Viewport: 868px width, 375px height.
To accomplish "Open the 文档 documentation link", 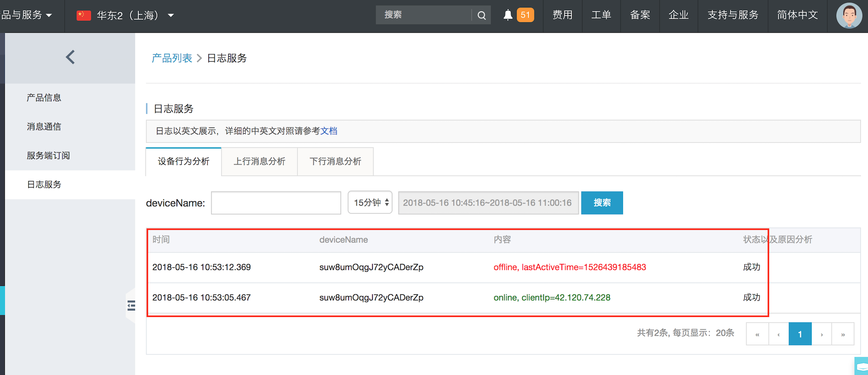I will tap(329, 131).
